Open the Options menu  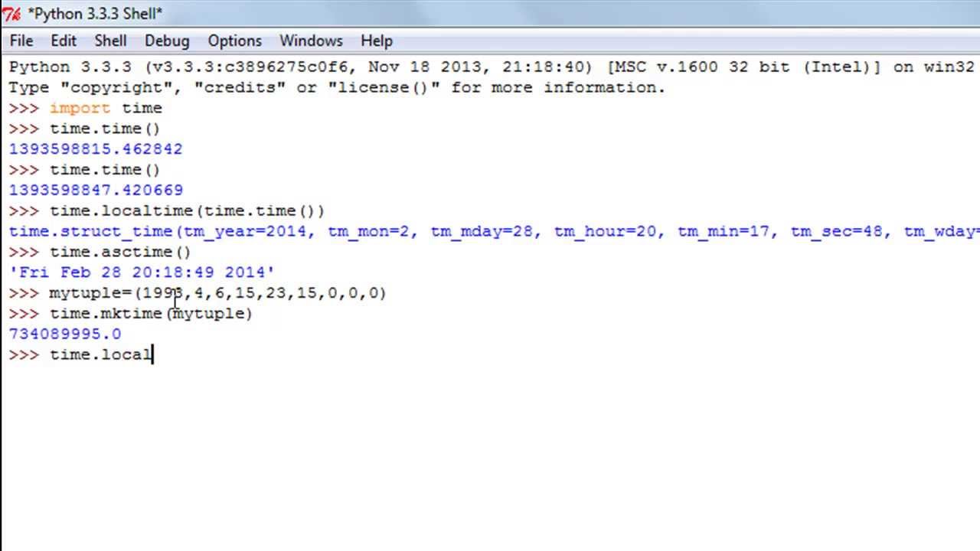(x=234, y=41)
